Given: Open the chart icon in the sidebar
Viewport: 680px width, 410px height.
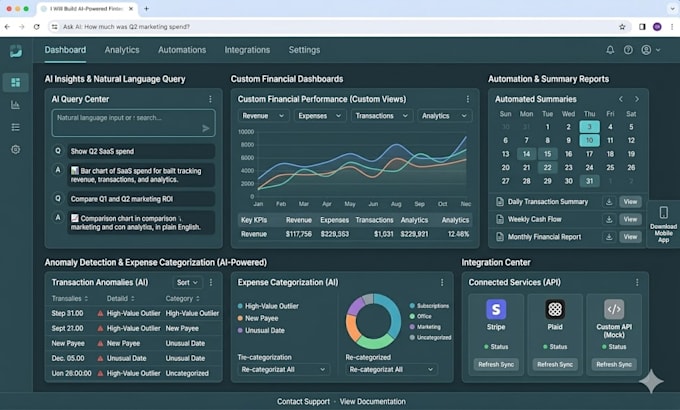Looking at the screenshot, I should point(16,105).
